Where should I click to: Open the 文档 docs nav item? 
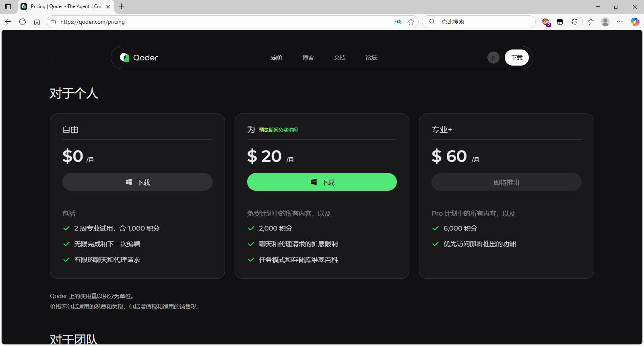pos(340,58)
